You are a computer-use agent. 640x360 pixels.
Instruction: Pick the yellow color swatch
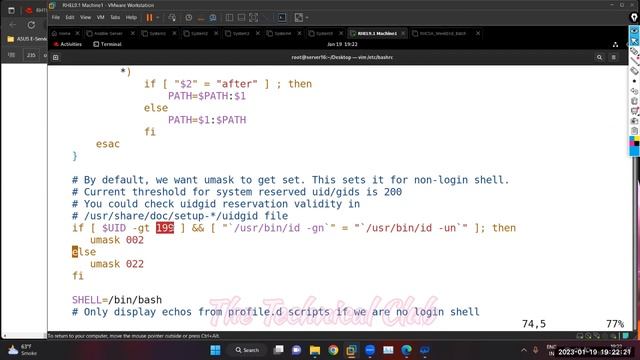(637, 139)
